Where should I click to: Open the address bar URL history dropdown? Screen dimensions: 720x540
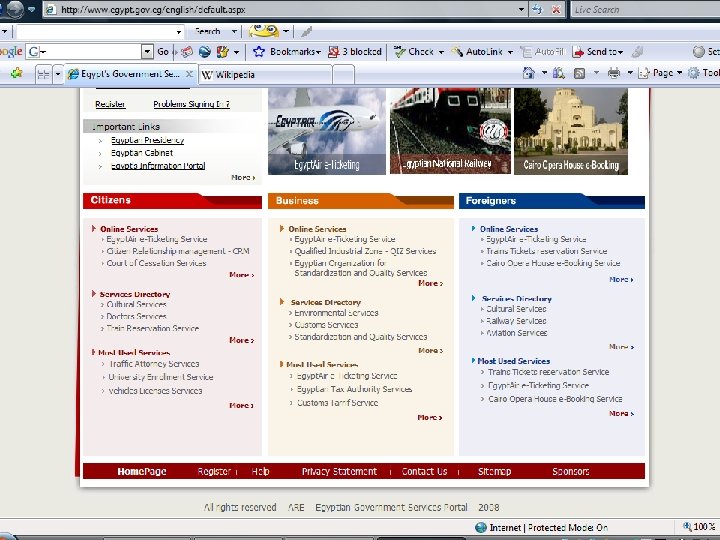tap(521, 9)
